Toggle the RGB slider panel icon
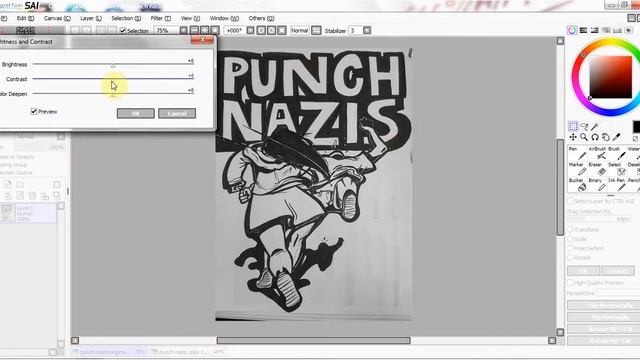 coord(584,30)
